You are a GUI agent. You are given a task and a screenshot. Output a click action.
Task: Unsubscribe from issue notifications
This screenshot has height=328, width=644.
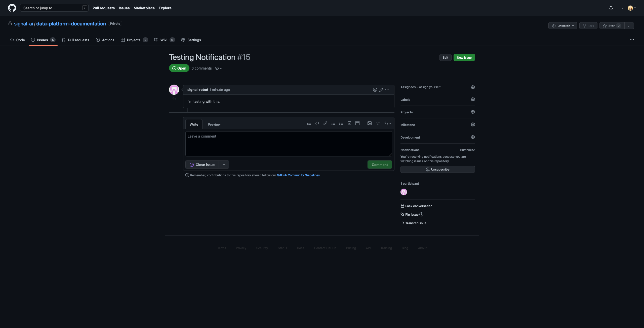point(437,169)
